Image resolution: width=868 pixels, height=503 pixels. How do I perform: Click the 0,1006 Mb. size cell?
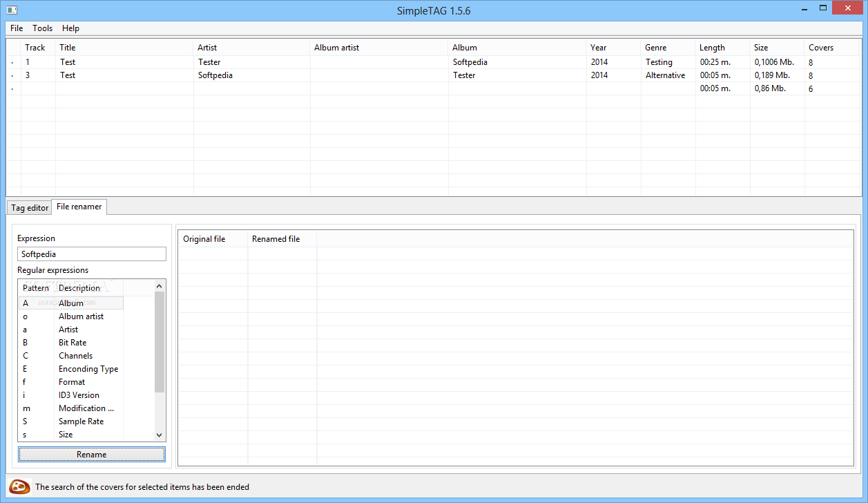[778, 62]
